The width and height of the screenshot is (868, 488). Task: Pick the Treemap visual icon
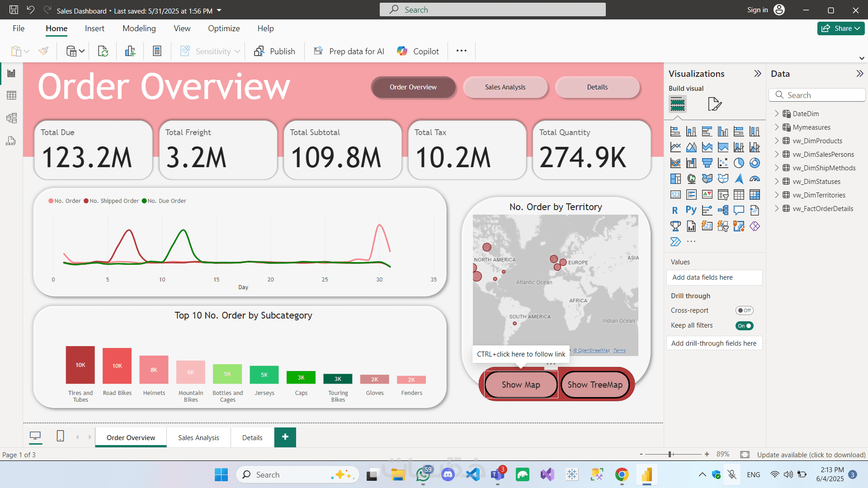(x=675, y=179)
